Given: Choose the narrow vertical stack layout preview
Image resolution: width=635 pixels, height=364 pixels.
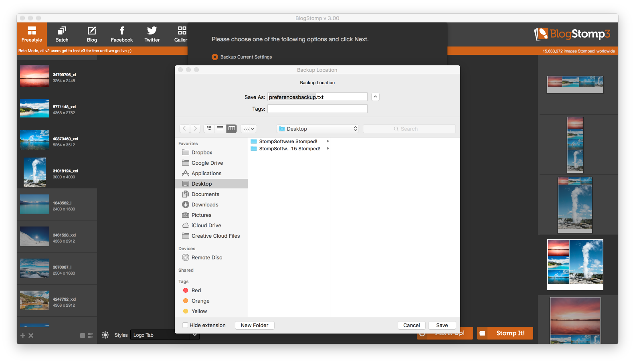Looking at the screenshot, I should [x=575, y=145].
